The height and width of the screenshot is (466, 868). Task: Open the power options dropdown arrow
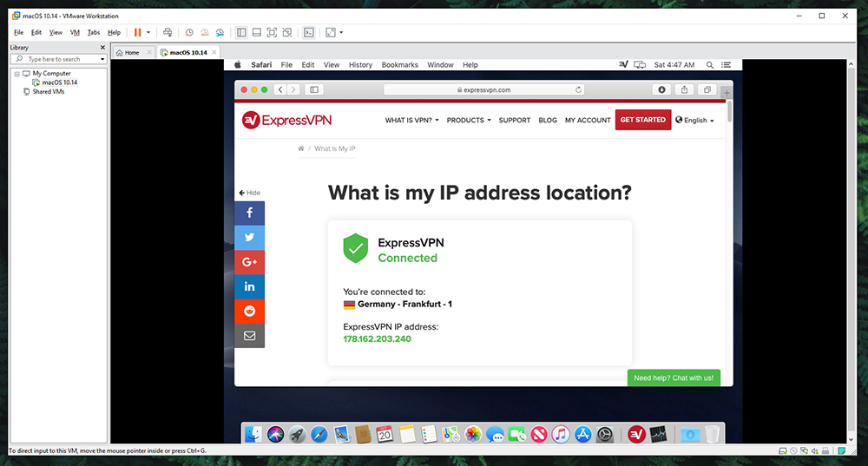148,33
